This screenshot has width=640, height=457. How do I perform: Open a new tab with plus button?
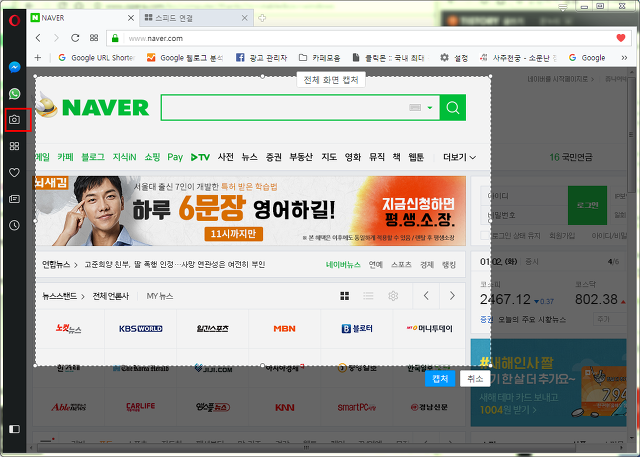point(262,18)
